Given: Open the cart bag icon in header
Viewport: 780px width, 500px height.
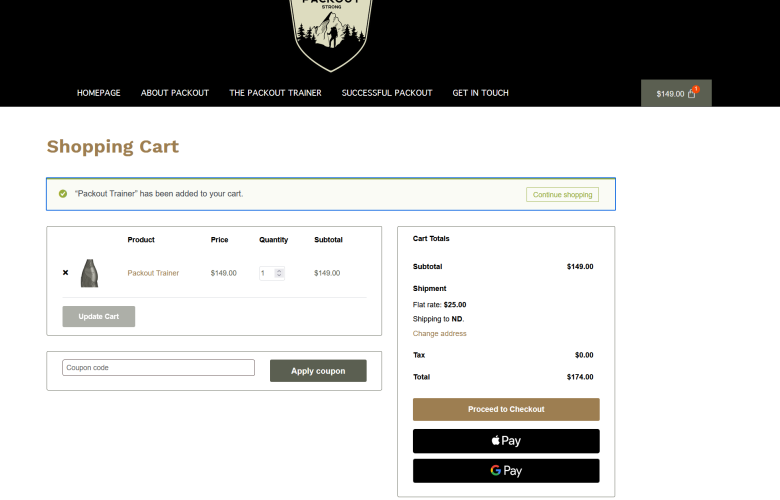Looking at the screenshot, I should click(691, 94).
